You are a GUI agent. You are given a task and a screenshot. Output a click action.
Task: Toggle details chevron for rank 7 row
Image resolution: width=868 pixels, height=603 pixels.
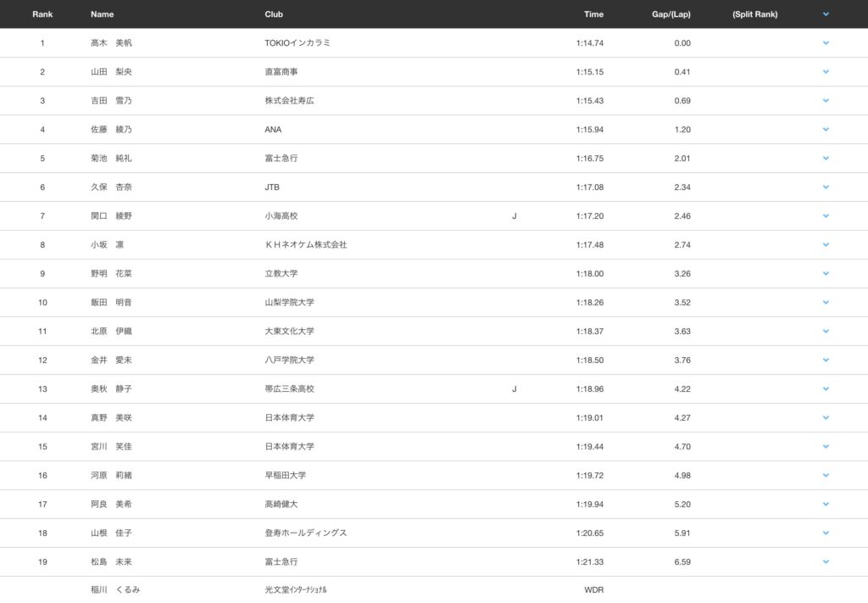(x=825, y=216)
